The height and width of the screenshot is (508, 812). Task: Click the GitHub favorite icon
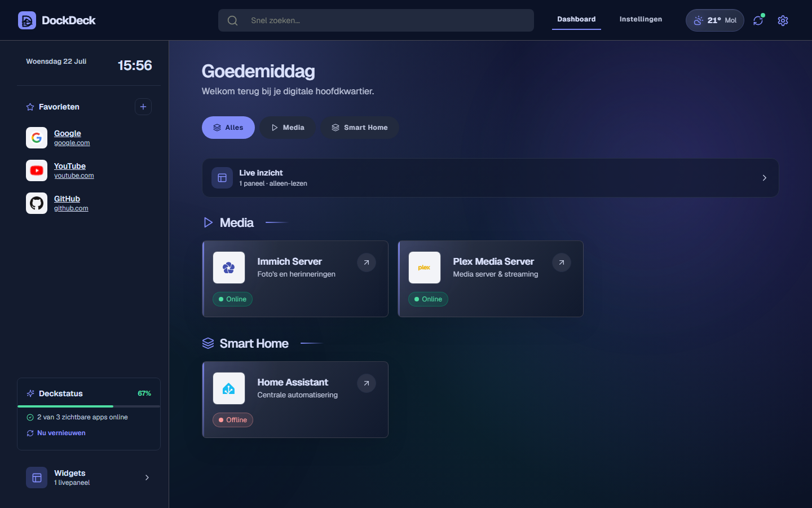37,203
